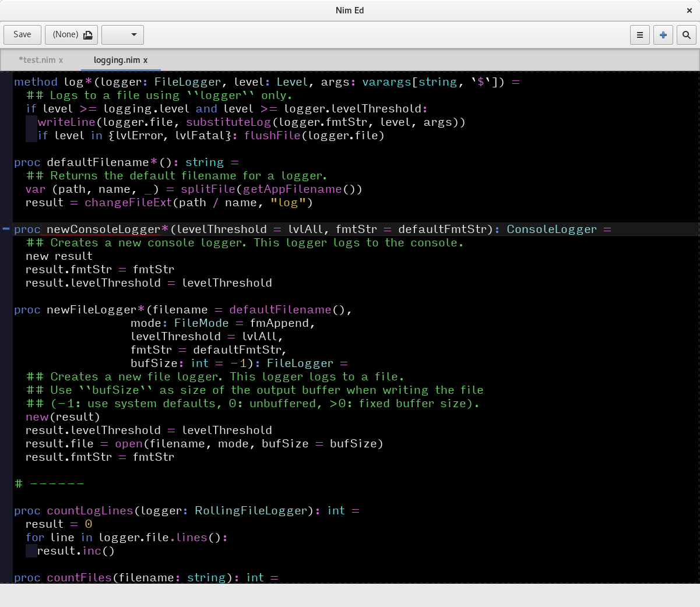Open the hamburger menu in the header
The height and width of the screenshot is (607, 700).
(639, 35)
